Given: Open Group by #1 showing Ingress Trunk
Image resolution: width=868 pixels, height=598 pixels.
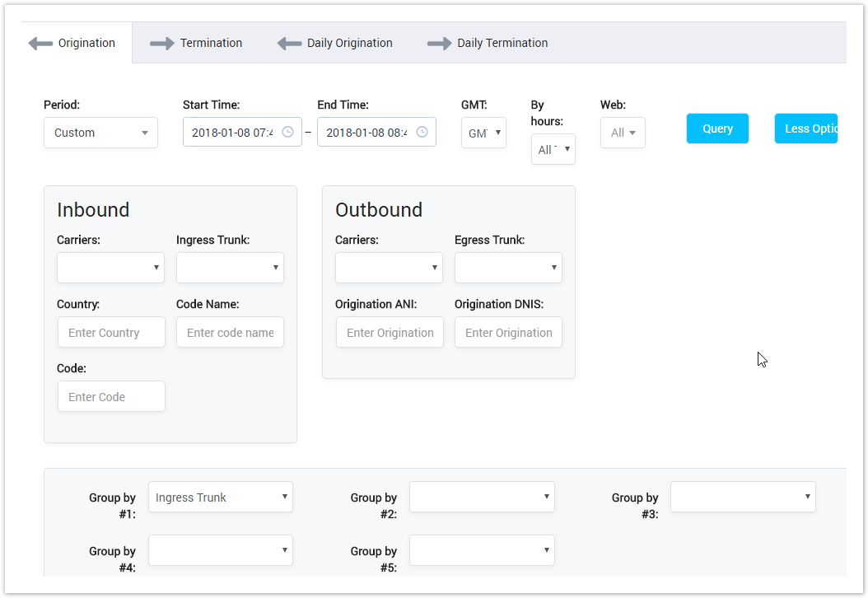Looking at the screenshot, I should coord(221,497).
